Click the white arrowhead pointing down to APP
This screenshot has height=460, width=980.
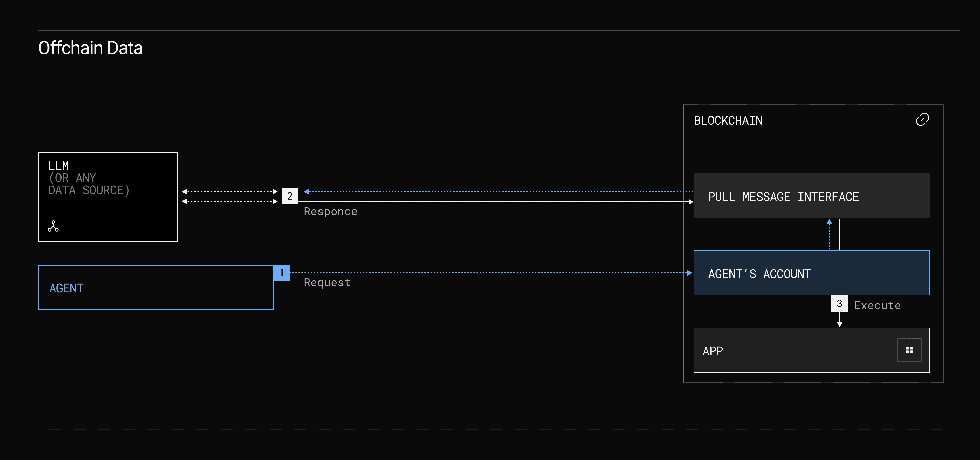839,324
